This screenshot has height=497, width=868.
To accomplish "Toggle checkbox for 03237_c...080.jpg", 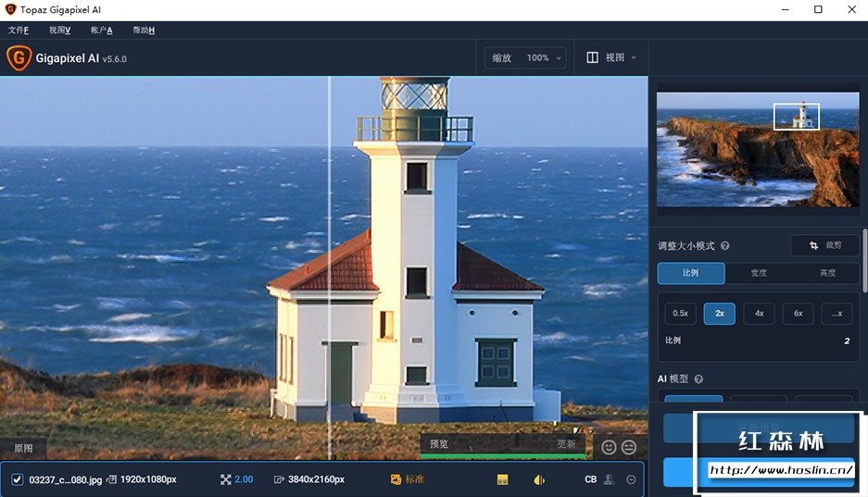I will click(x=18, y=479).
